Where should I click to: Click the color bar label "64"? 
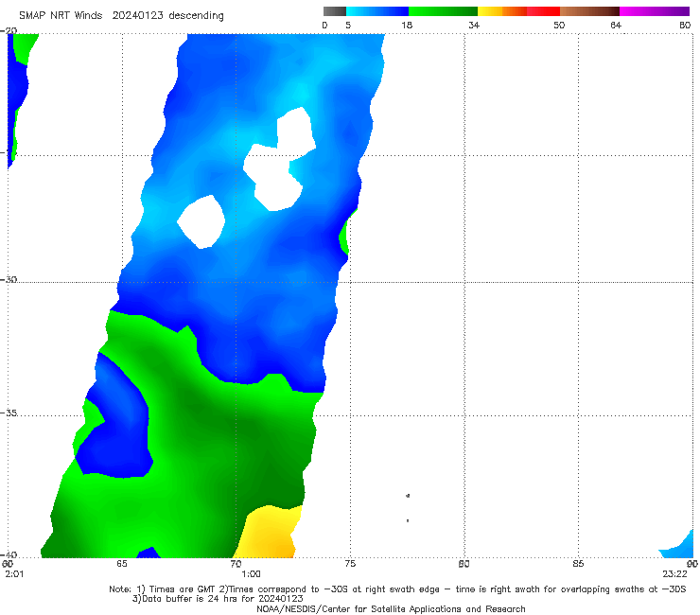click(x=616, y=25)
